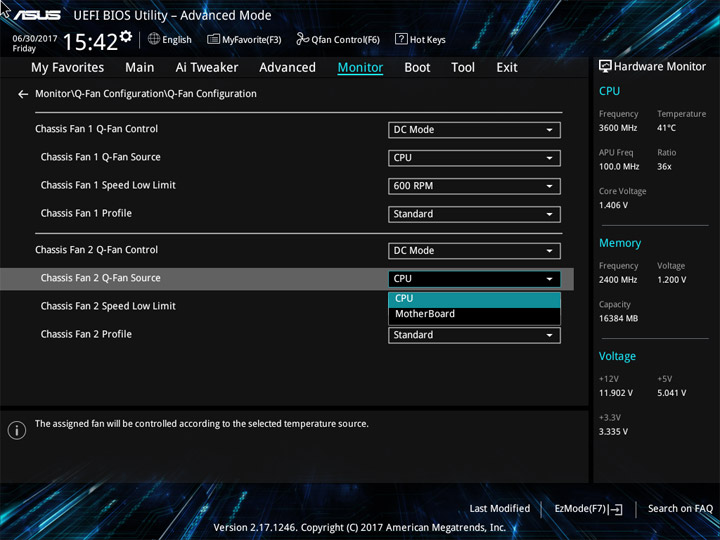Open Search on FAQ link
720x540 pixels.
coord(680,509)
